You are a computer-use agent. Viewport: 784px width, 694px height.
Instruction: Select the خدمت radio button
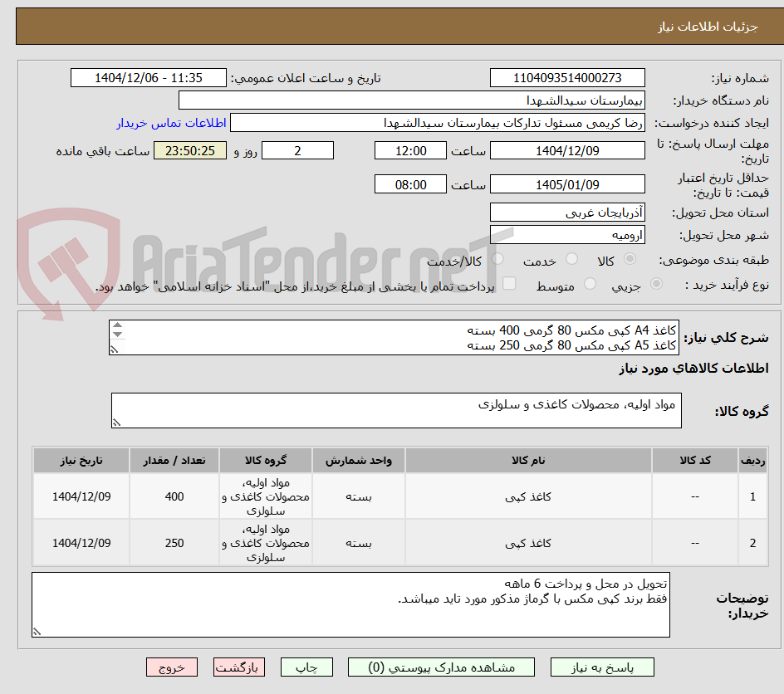tap(571, 259)
